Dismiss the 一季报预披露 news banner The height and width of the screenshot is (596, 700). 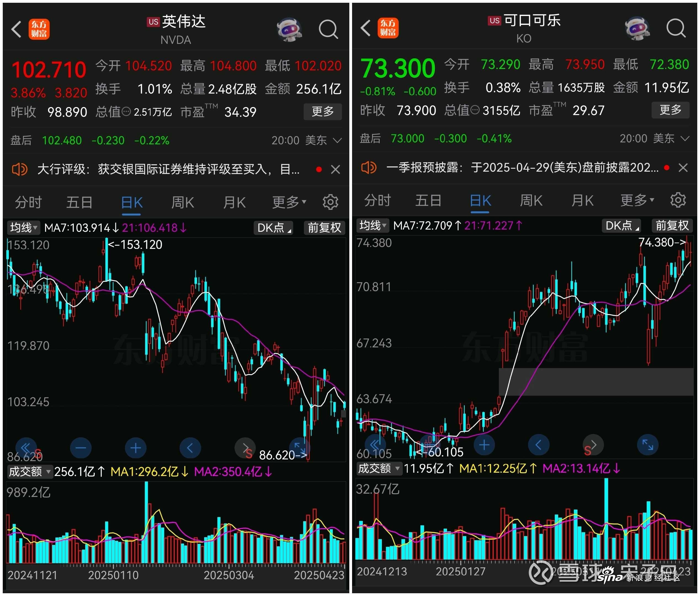(x=683, y=167)
